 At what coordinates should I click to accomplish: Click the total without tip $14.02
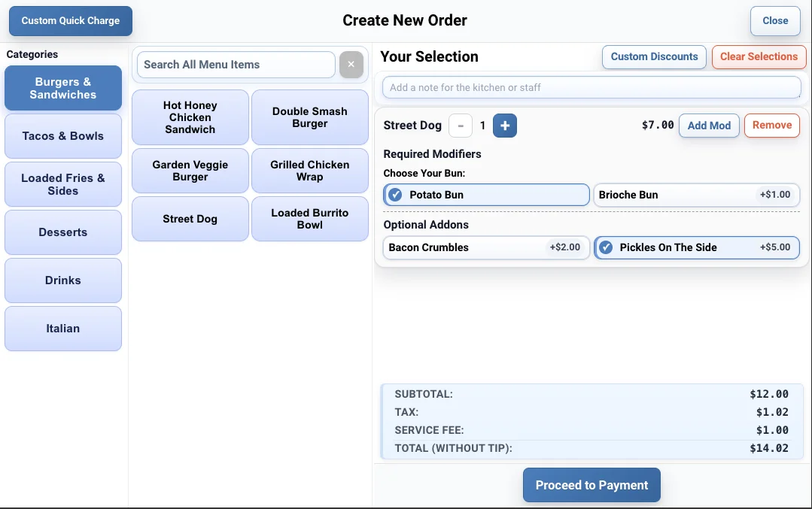point(769,449)
